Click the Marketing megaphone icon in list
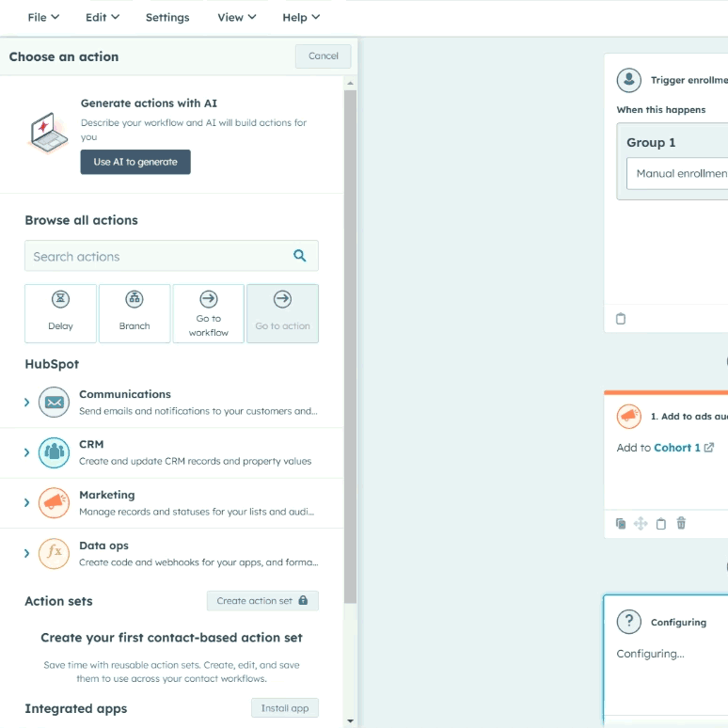The image size is (728, 728). [x=54, y=503]
